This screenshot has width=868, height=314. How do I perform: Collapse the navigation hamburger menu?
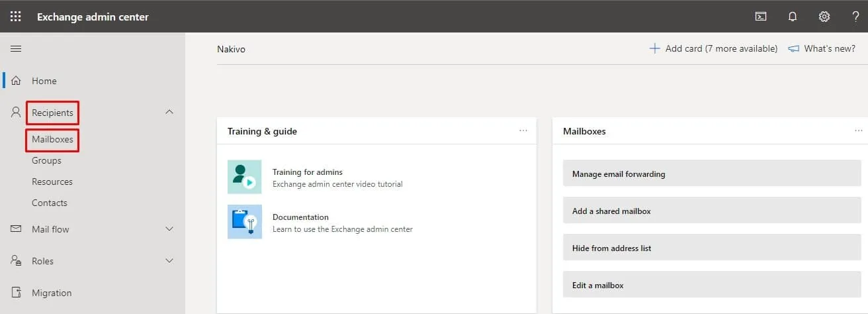pyautogui.click(x=16, y=48)
